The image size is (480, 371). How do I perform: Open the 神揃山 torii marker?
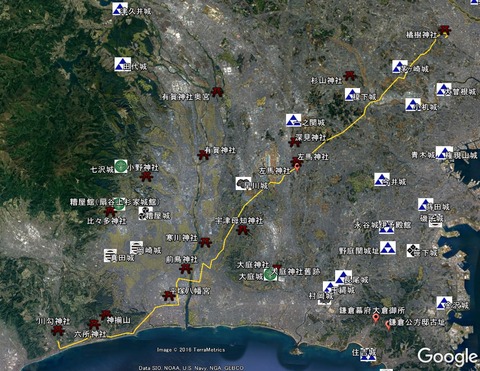(x=105, y=314)
